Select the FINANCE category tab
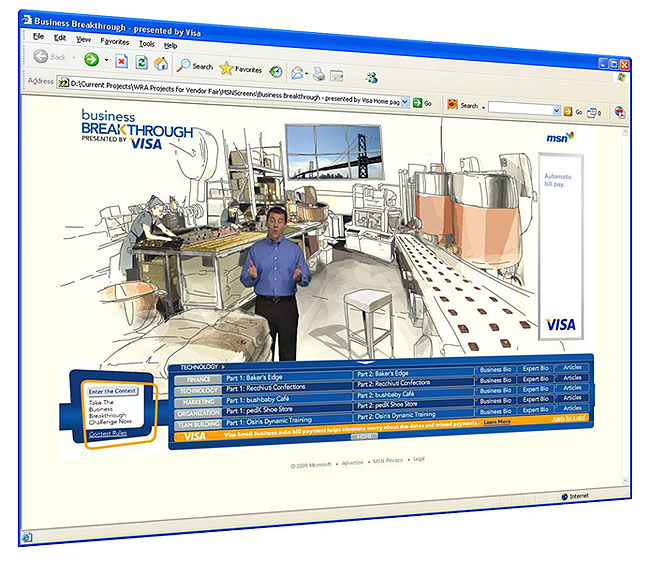This screenshot has width=650, height=563. (198, 380)
